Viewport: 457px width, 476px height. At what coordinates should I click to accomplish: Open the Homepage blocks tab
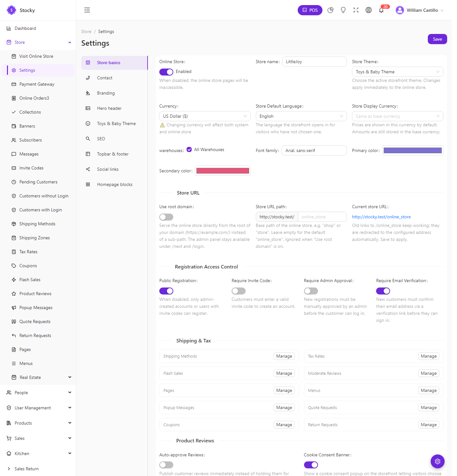pos(115,184)
